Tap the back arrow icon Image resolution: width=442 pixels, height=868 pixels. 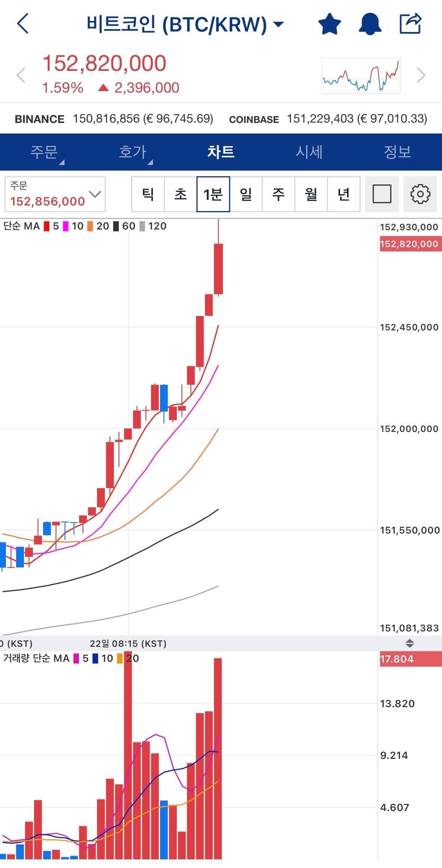(23, 24)
